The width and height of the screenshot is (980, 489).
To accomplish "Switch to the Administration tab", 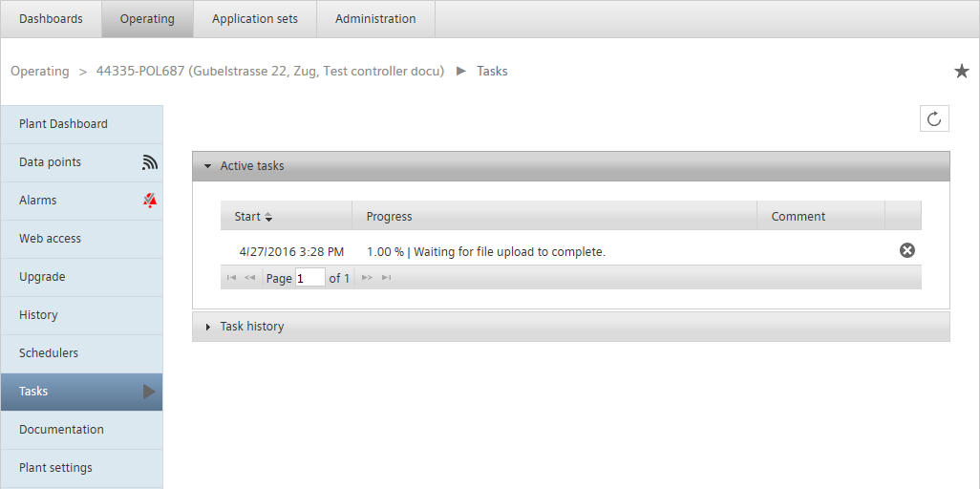I will (375, 19).
